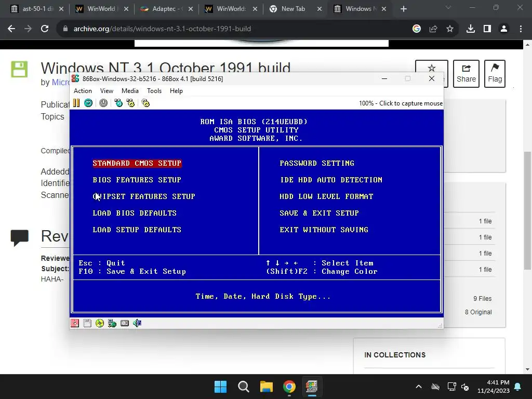Image resolution: width=532 pixels, height=399 pixels.
Task: Open Chrome downloads icon
Action: [x=471, y=29]
